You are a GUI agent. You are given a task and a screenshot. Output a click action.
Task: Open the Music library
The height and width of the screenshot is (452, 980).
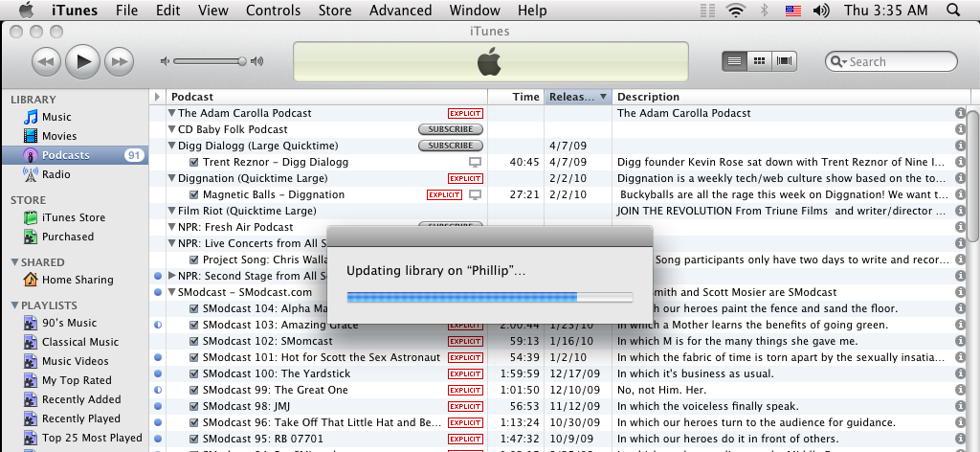click(x=56, y=117)
